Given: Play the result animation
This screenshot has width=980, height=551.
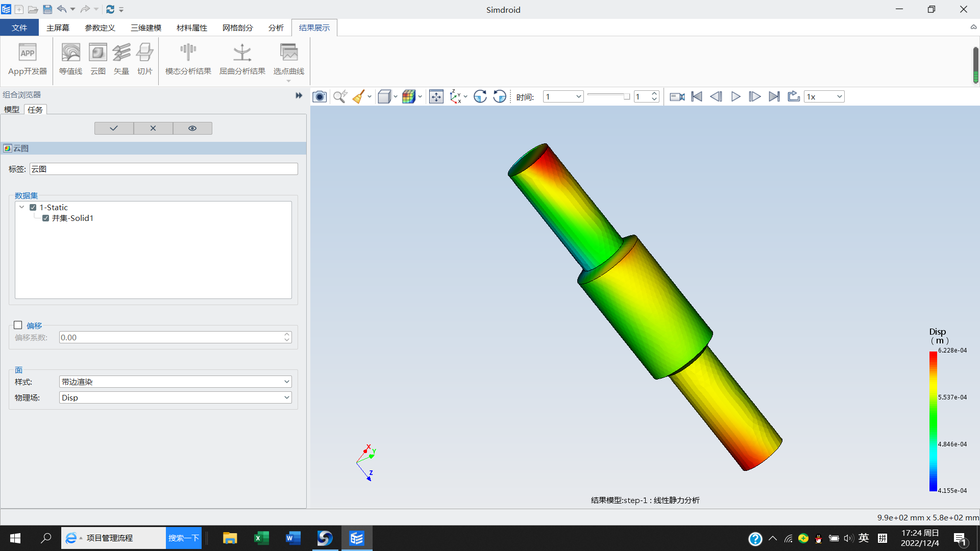Looking at the screenshot, I should (x=736, y=96).
